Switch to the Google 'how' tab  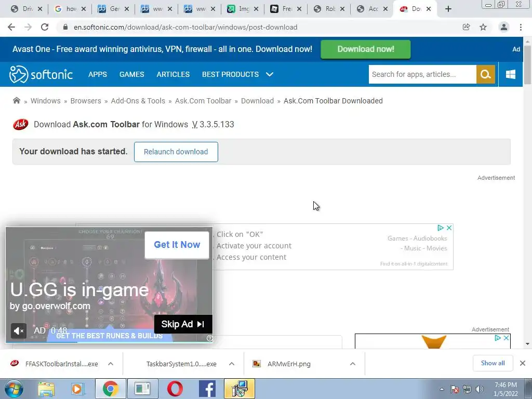click(70, 9)
